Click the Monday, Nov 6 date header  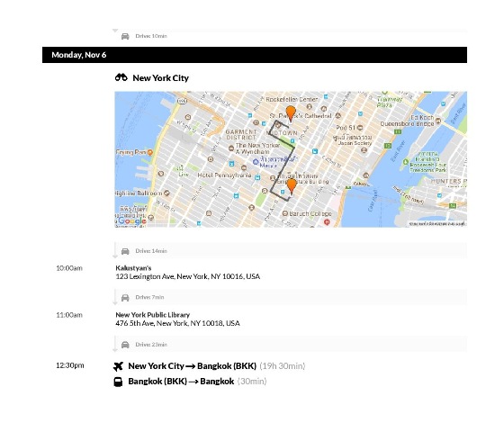click(255, 55)
